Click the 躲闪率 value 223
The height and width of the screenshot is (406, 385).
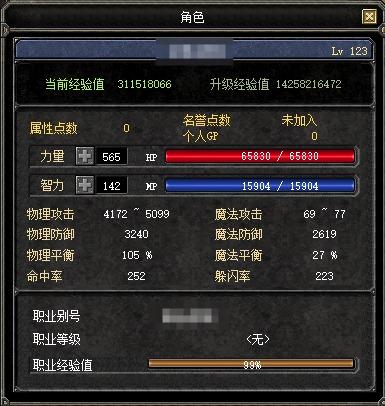[x=324, y=276]
